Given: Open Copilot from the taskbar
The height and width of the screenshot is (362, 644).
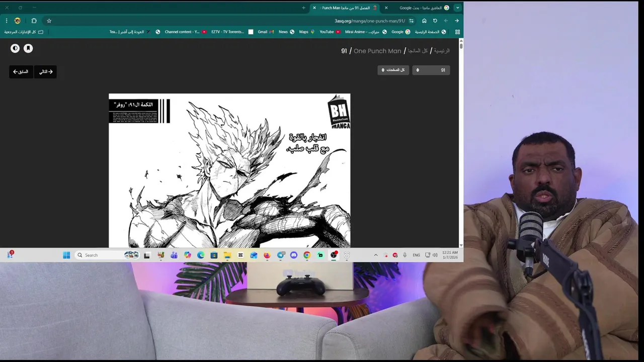Looking at the screenshot, I should tap(187, 255).
